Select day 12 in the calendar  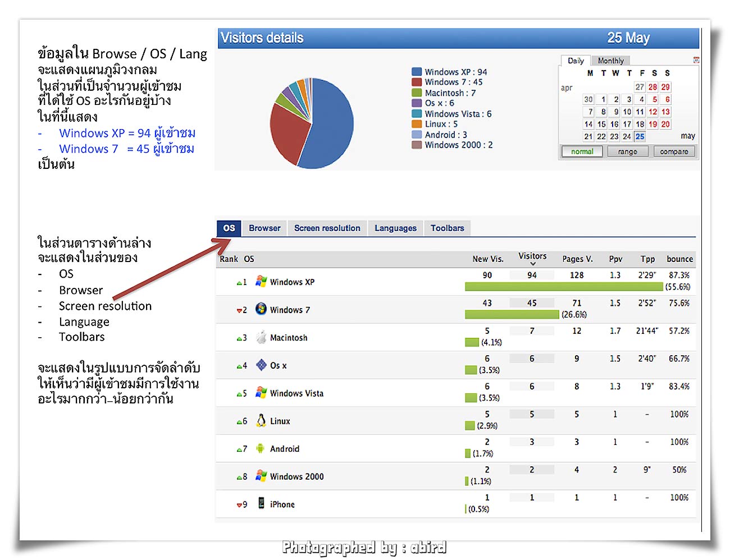click(x=653, y=112)
